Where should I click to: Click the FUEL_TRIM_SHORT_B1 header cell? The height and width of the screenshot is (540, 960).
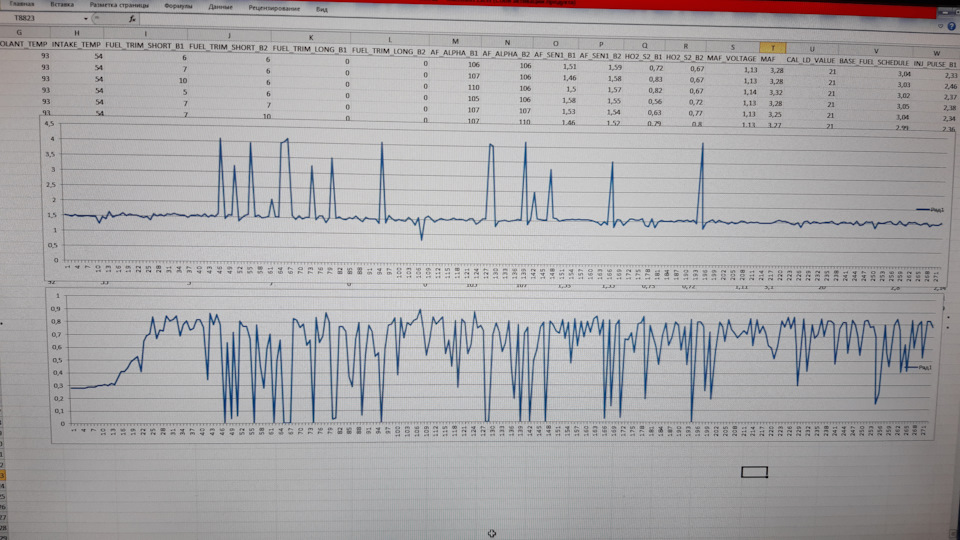point(144,46)
